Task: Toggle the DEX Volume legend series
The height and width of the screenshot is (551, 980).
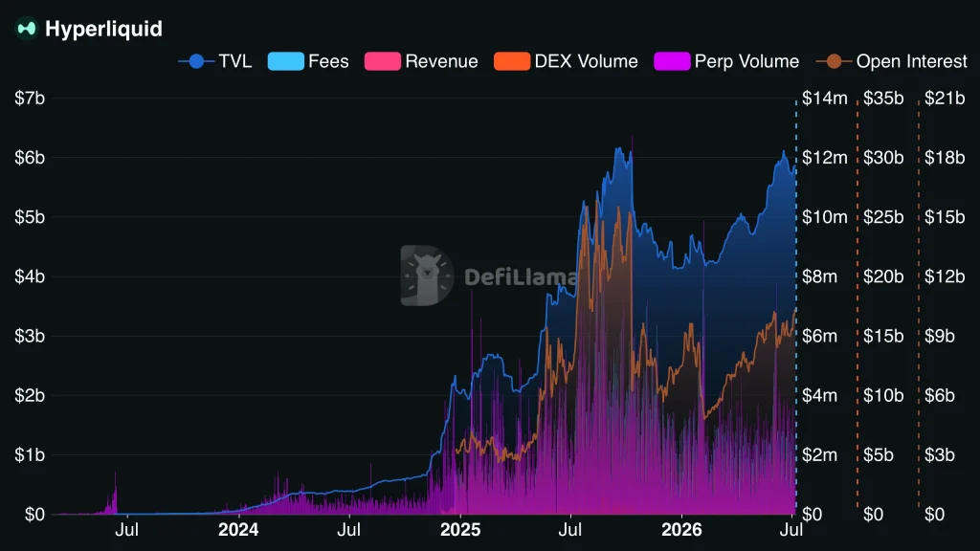Action: (566, 61)
